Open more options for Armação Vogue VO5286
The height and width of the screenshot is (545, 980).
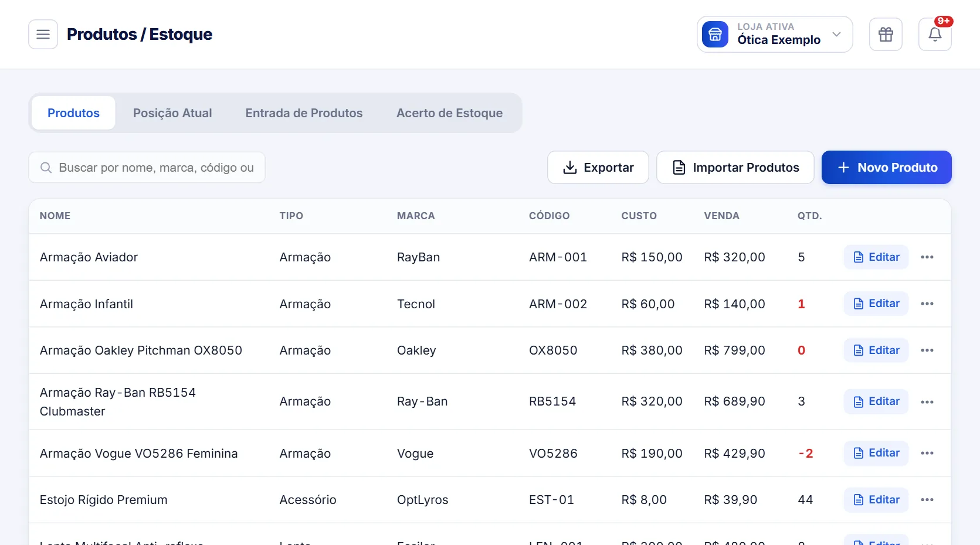[x=927, y=453]
